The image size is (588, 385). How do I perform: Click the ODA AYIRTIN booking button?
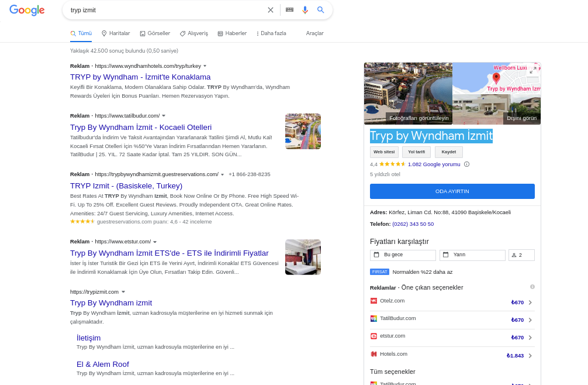point(452,191)
